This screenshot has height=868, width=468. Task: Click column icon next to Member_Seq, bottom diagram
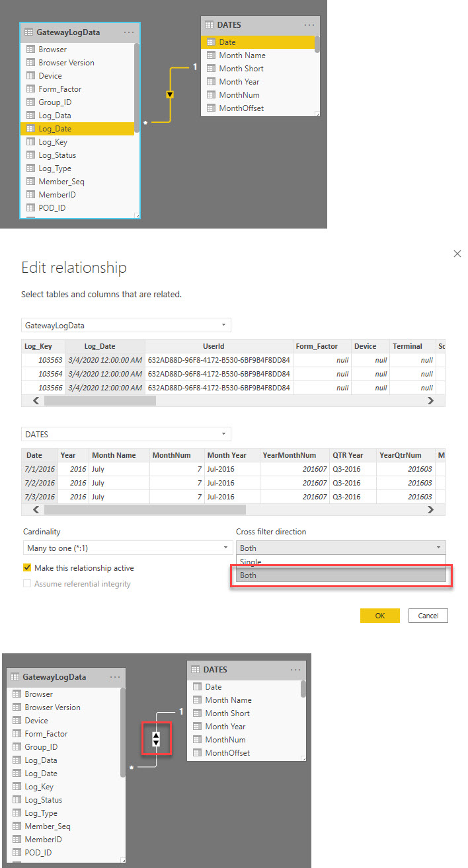coord(17,826)
